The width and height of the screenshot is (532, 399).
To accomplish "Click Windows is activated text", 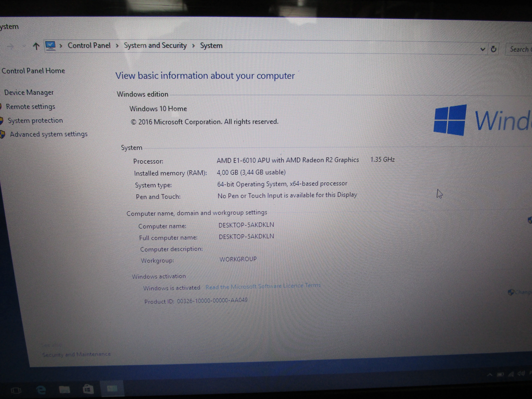I will pos(172,288).
